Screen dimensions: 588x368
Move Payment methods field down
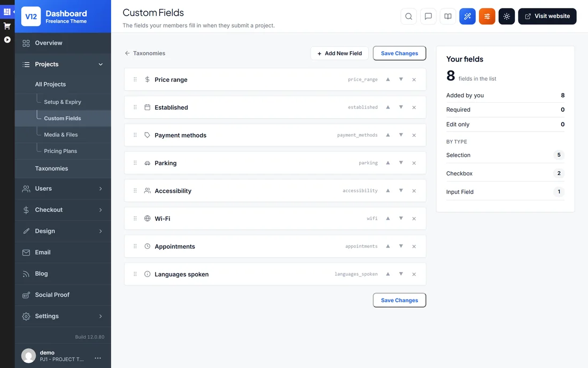tap(401, 135)
